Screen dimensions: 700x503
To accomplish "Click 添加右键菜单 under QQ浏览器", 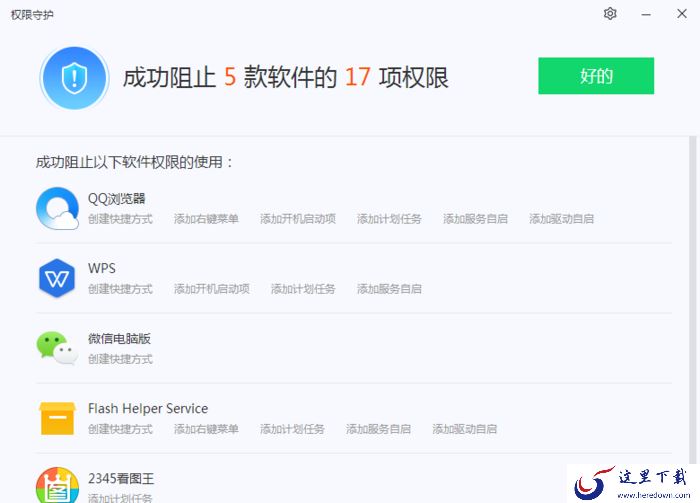I will tap(206, 219).
